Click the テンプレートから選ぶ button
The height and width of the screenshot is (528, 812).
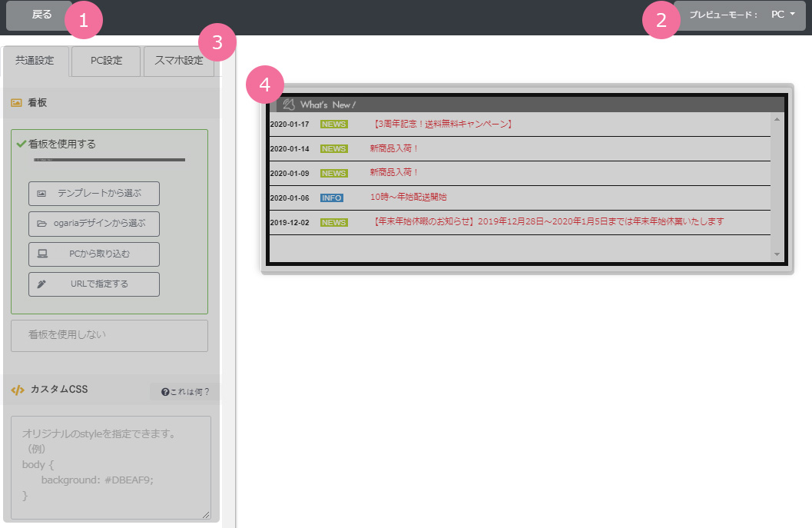tap(94, 193)
